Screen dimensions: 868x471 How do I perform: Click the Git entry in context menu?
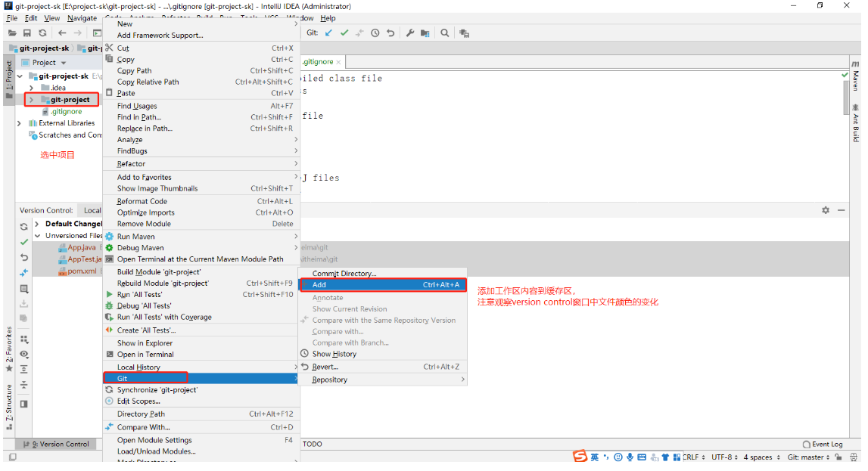[x=201, y=379]
